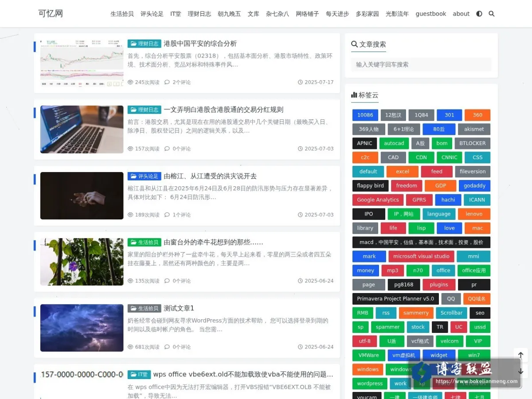Open 评头论足 navigation menu item
Screen dimensions: 532x399
(152, 14)
